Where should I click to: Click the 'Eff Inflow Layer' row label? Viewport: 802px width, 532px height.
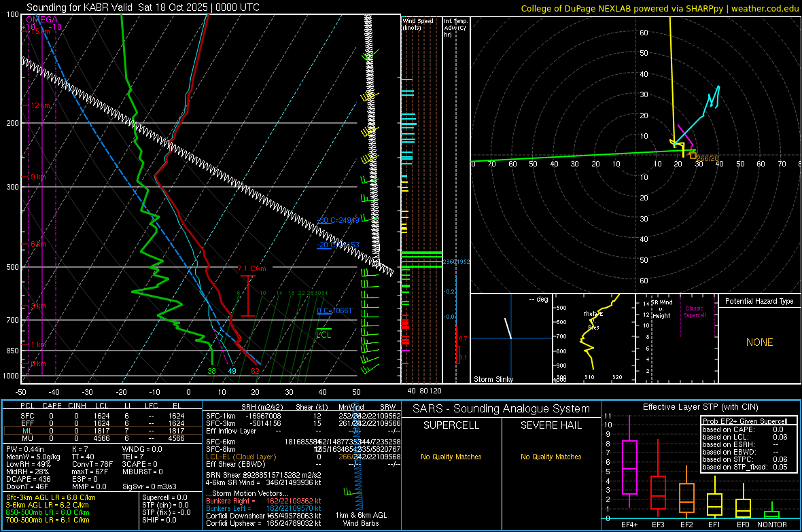tap(231, 431)
